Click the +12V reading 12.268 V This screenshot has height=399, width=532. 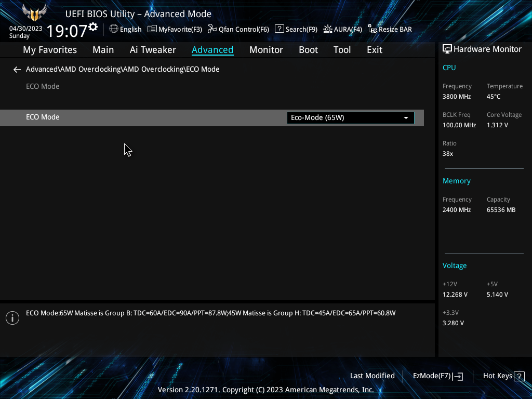click(455, 295)
